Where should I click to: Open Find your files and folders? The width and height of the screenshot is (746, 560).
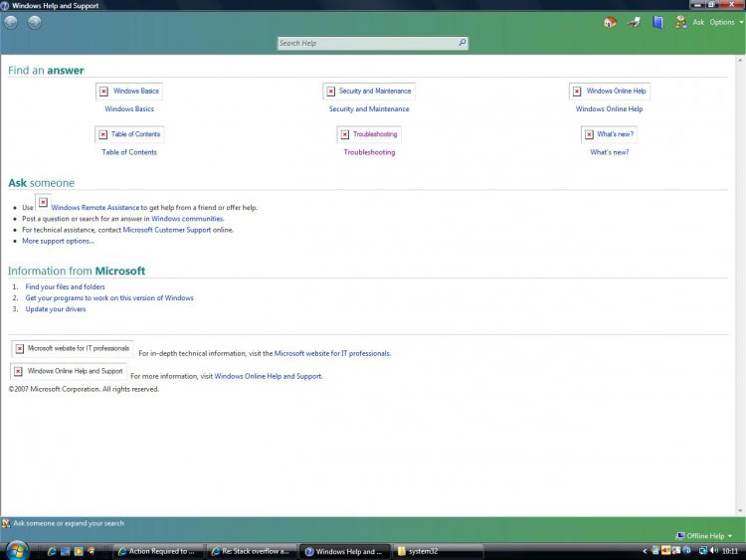click(x=66, y=286)
